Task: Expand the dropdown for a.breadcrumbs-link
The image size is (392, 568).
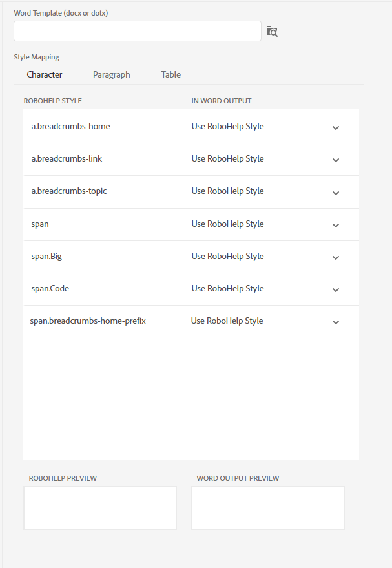Action: 336,160
